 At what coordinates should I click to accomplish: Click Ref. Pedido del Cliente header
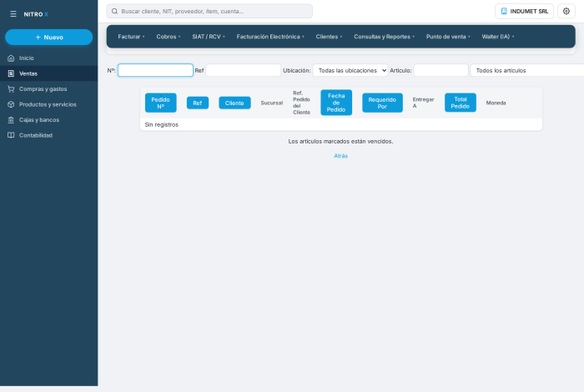301,103
